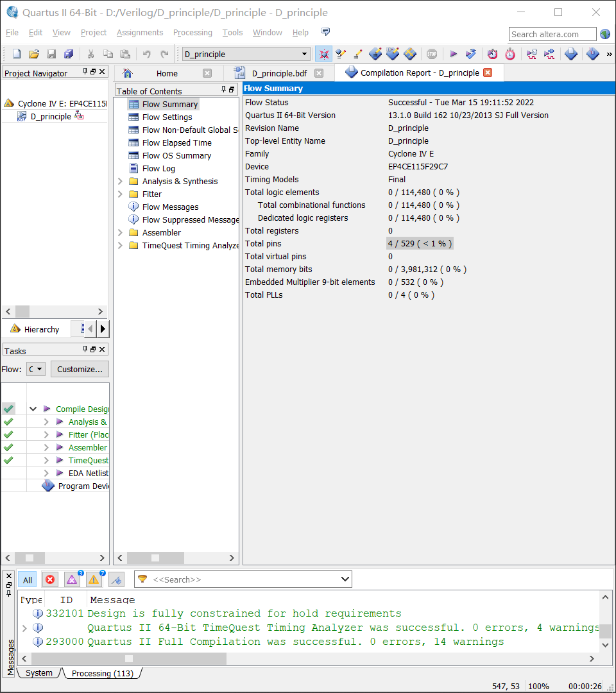The height and width of the screenshot is (693, 616).
Task: Filter messages by yellow warning triangle
Action: [94, 579]
